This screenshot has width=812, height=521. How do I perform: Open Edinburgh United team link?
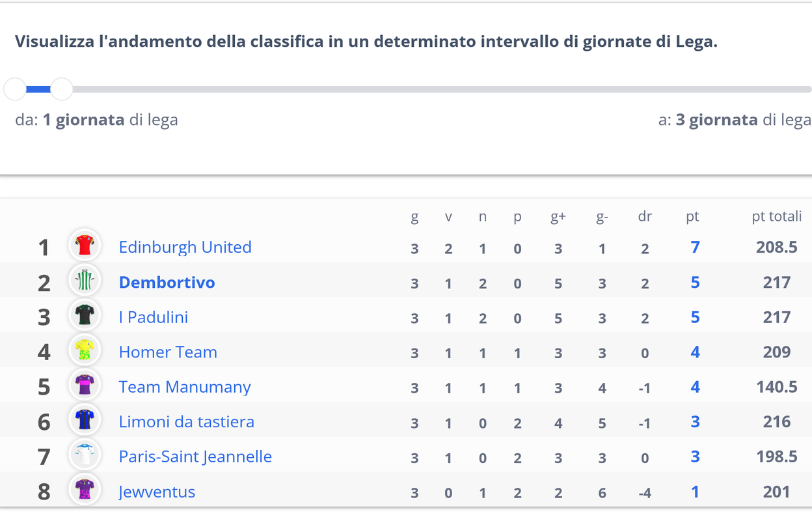coord(185,247)
